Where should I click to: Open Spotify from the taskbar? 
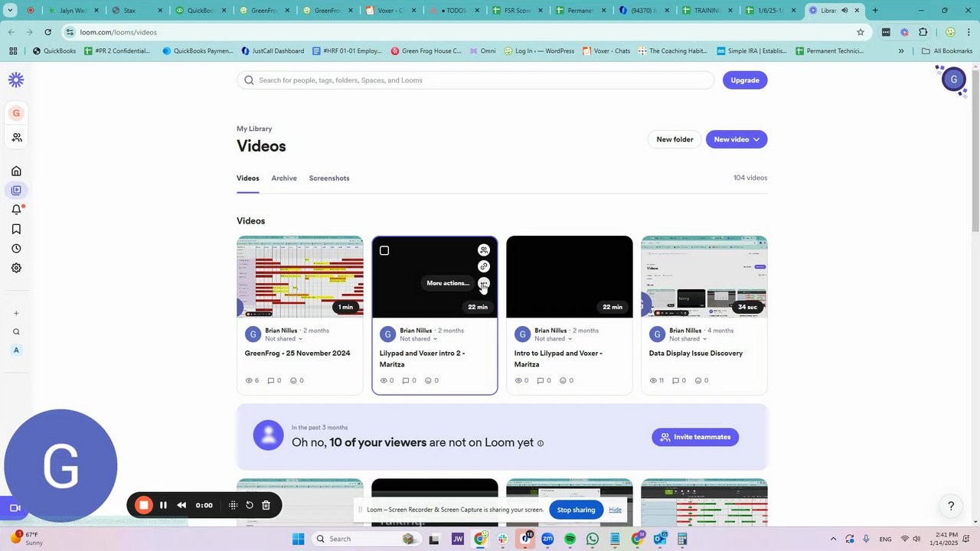pyautogui.click(x=570, y=539)
